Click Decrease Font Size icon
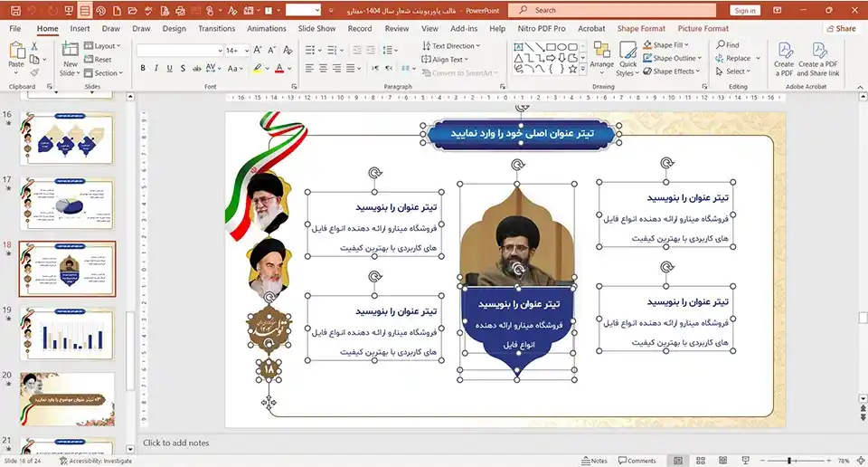The image size is (868, 467). coord(272,51)
